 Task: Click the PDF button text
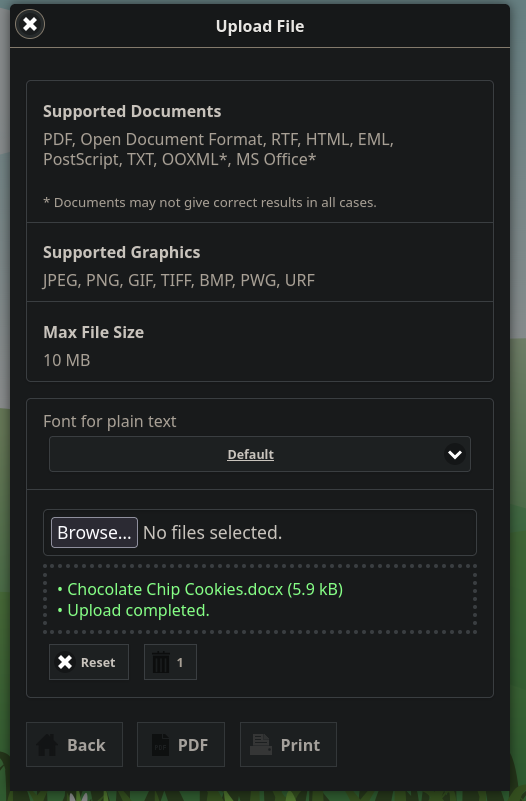[x=193, y=745]
